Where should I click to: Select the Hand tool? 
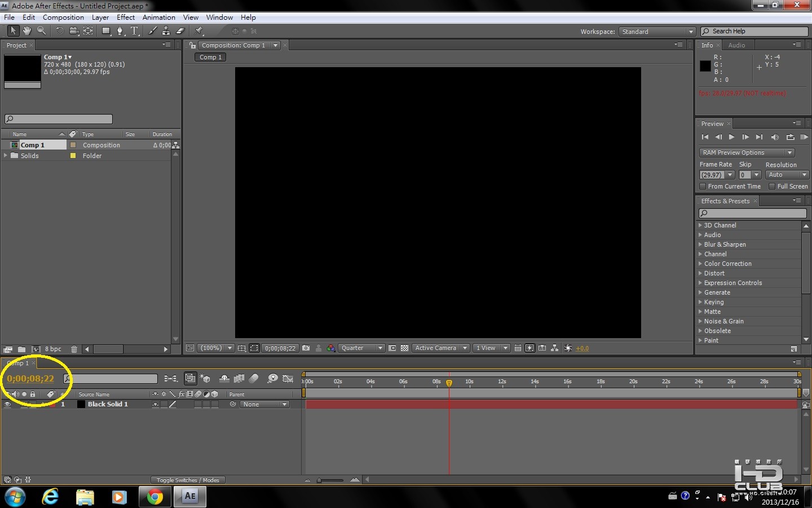[x=27, y=31]
